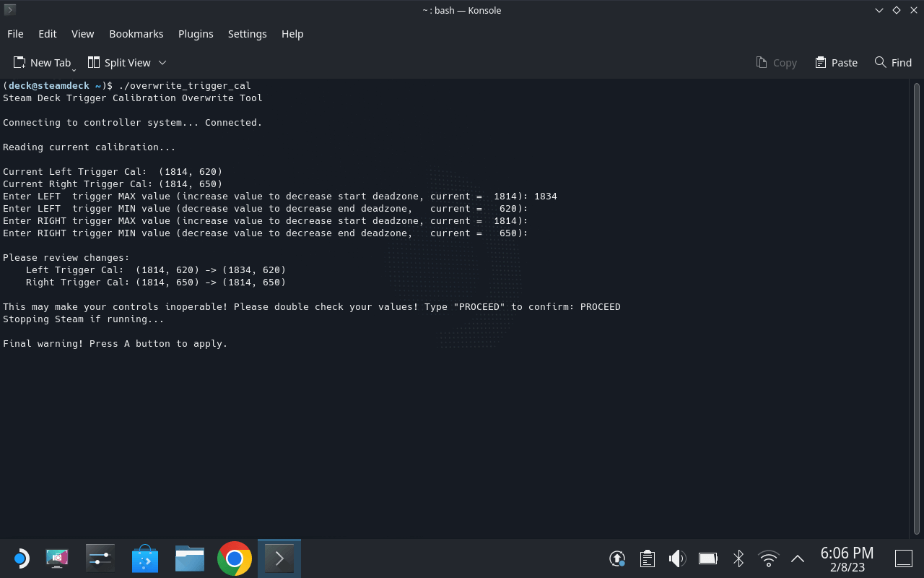924x578 pixels.
Task: Click "Steam Deck Trigger Calibration Overwrite Tool" line
Action: pyautogui.click(x=133, y=98)
